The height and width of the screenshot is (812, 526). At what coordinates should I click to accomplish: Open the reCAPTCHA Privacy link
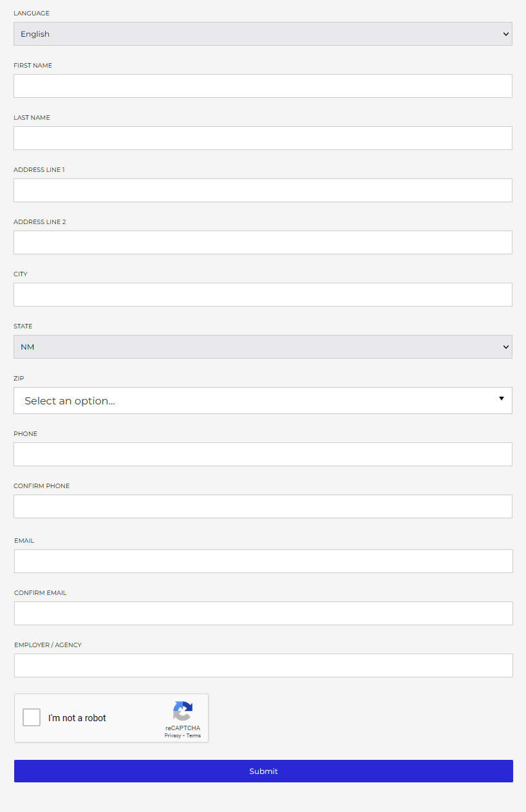(x=173, y=735)
